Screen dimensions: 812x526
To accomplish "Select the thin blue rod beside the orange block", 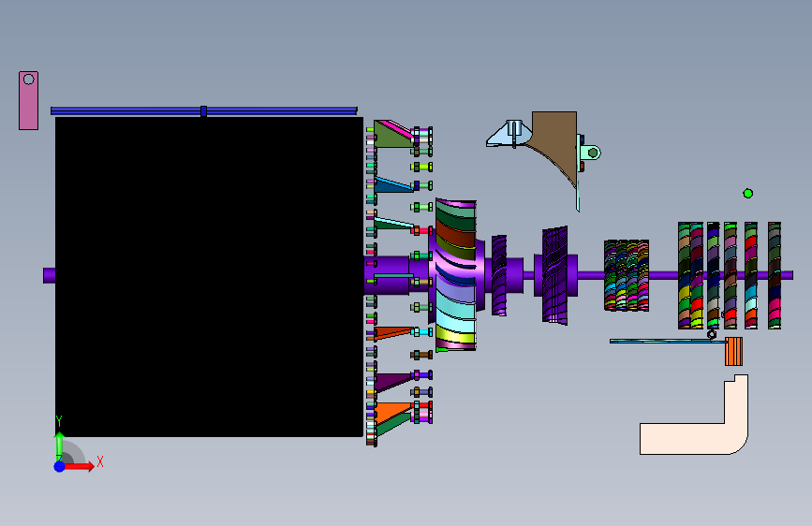I will 668,342.
